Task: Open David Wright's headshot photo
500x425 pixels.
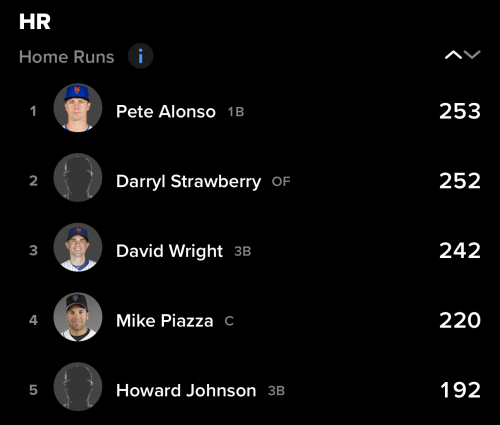Action: (78, 247)
